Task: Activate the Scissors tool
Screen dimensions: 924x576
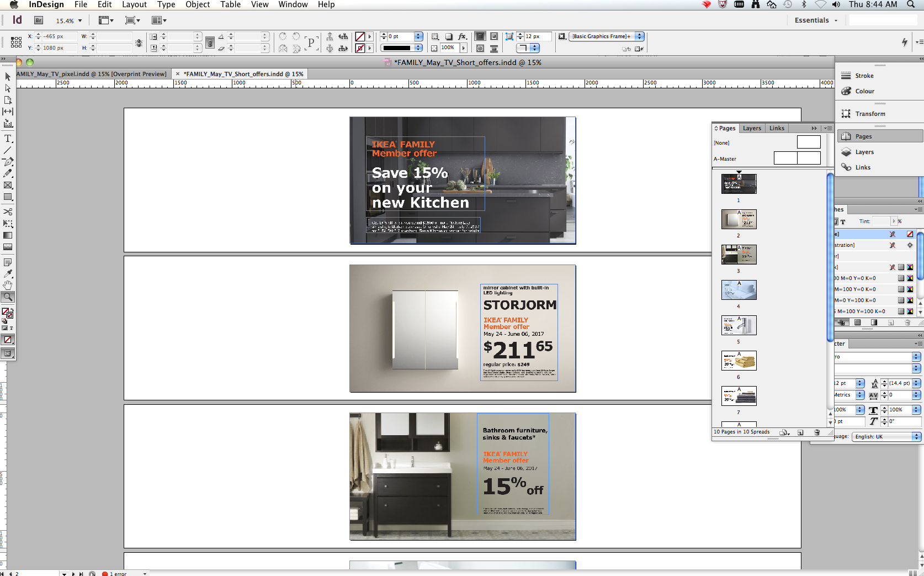Action: (x=8, y=212)
